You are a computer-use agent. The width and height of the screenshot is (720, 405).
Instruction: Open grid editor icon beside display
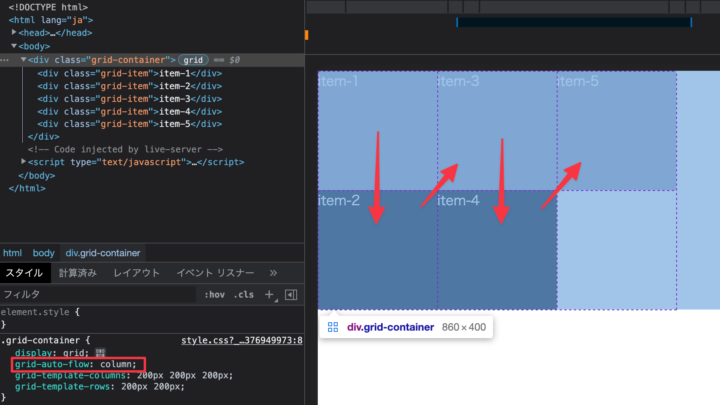click(x=101, y=353)
